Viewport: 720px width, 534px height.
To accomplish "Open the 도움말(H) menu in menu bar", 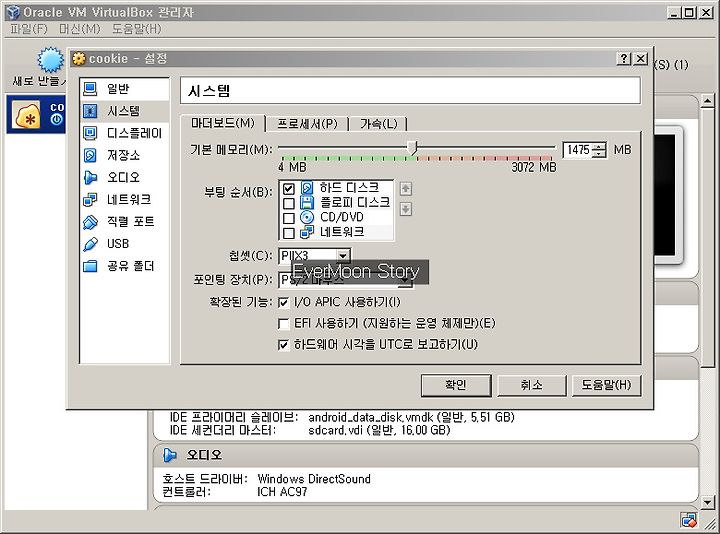I will [136, 29].
